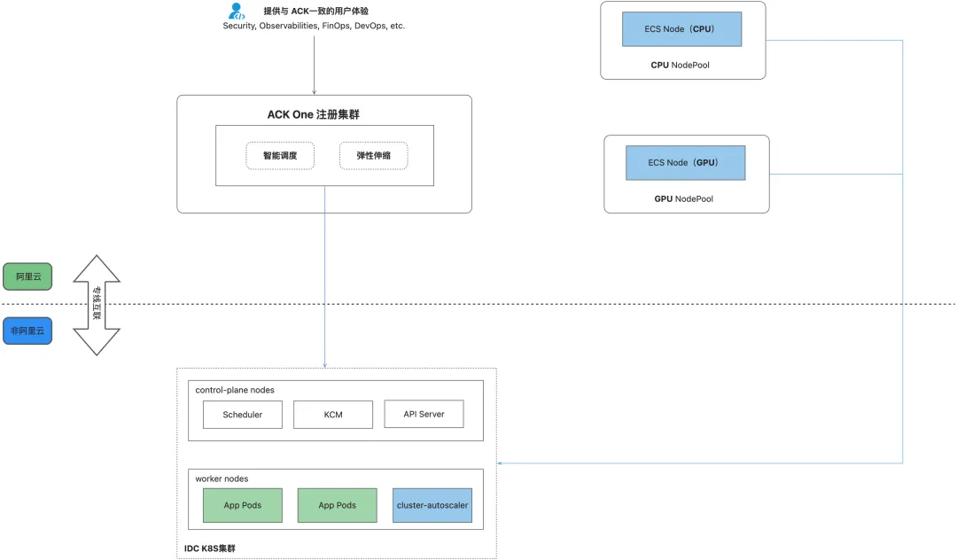Screen dimensions: 957x560
Task: Select the ECS Node (GPU) box
Action: (x=685, y=163)
